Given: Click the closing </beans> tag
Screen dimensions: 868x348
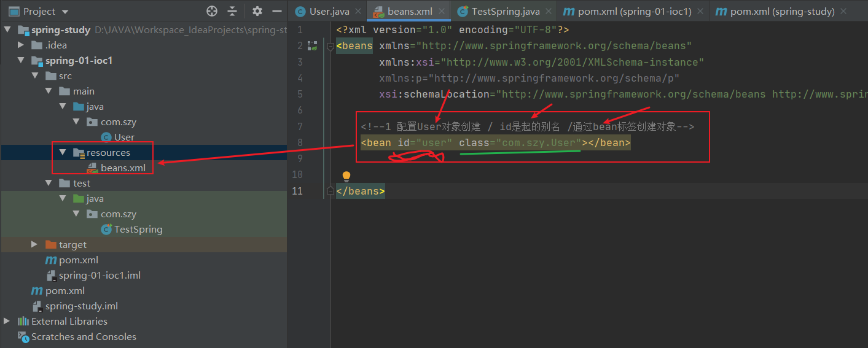Looking at the screenshot, I should pyautogui.click(x=361, y=191).
